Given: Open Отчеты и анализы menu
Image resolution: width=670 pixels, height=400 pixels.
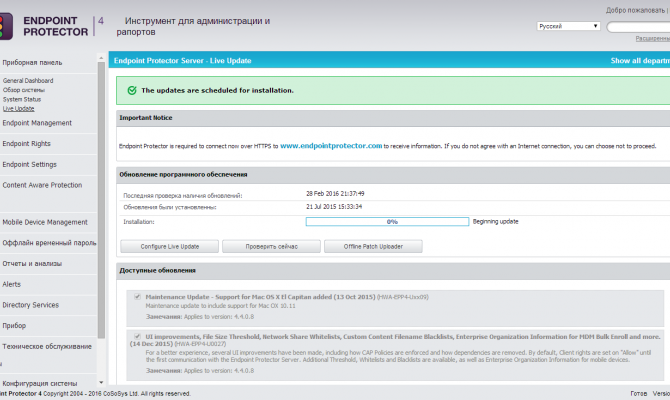Looking at the screenshot, I should click(x=32, y=264).
